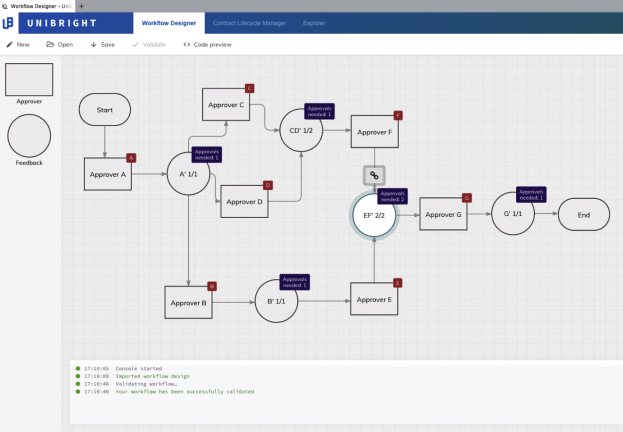Click the Open button label

tap(65, 45)
